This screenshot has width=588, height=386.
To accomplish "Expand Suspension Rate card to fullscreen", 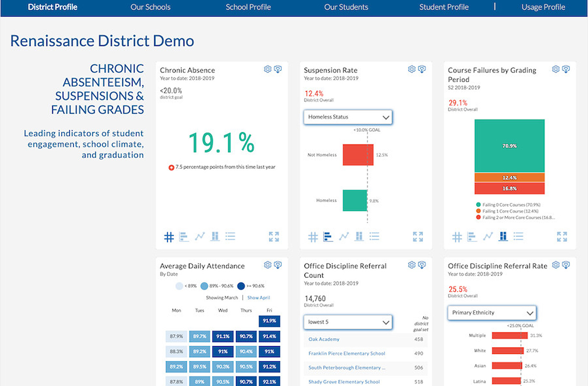I will coord(418,237).
